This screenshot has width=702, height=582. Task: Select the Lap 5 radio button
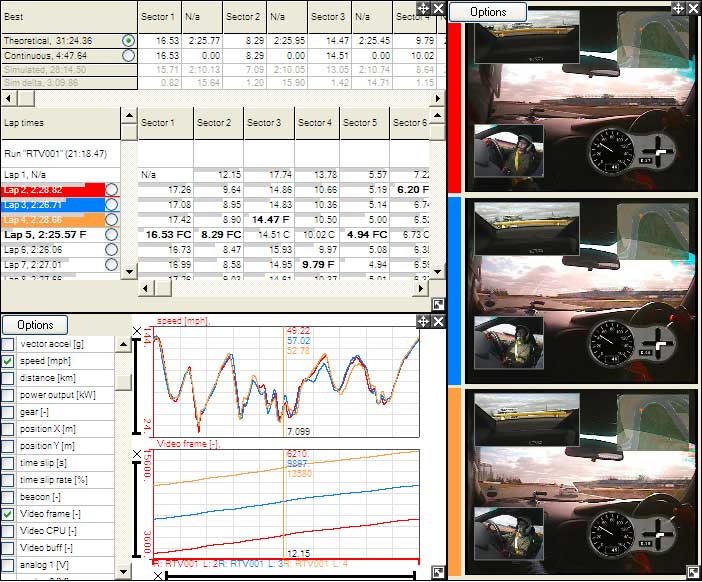coord(111,234)
